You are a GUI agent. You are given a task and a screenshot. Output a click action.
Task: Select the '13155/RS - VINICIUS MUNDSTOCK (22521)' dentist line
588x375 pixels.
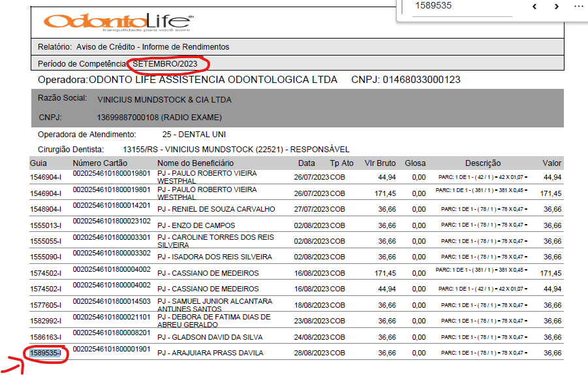pos(236,150)
